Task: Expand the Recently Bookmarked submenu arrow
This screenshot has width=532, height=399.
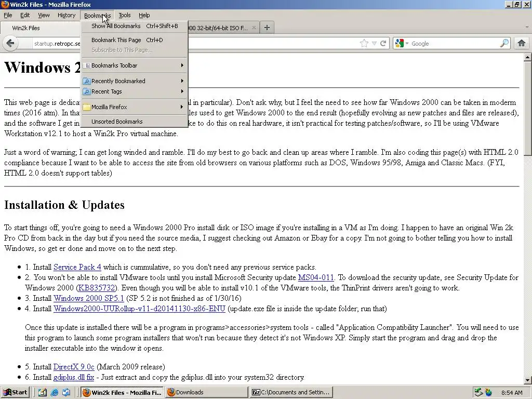Action: (182, 81)
